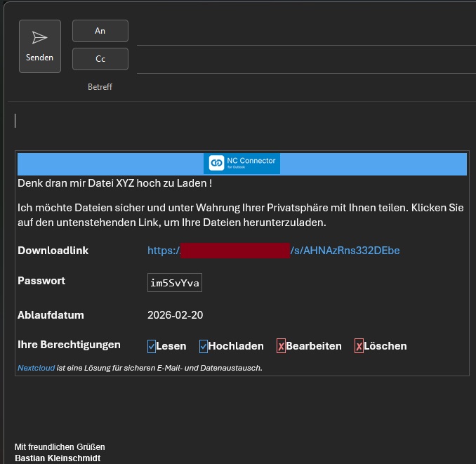Click the Senden paper plane icon
This screenshot has height=464, width=476.
(x=40, y=38)
